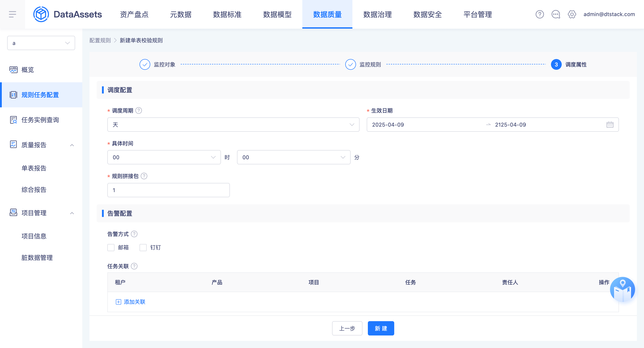
Task: Click the start date 2025-04-09 field
Action: tap(388, 125)
